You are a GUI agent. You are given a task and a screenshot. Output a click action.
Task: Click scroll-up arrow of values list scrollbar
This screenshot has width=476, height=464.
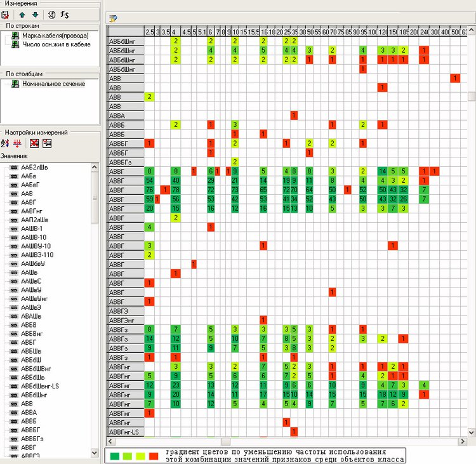(95, 166)
